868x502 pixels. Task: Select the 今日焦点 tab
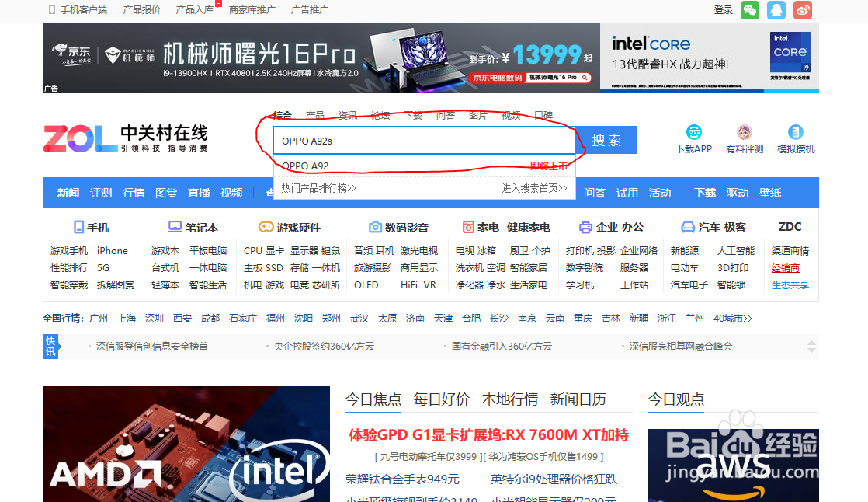(x=373, y=399)
